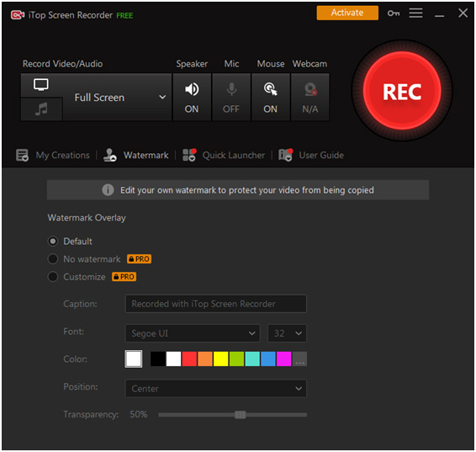476x452 pixels.
Task: Select the music note audio-only mode icon
Action: pos(41,109)
